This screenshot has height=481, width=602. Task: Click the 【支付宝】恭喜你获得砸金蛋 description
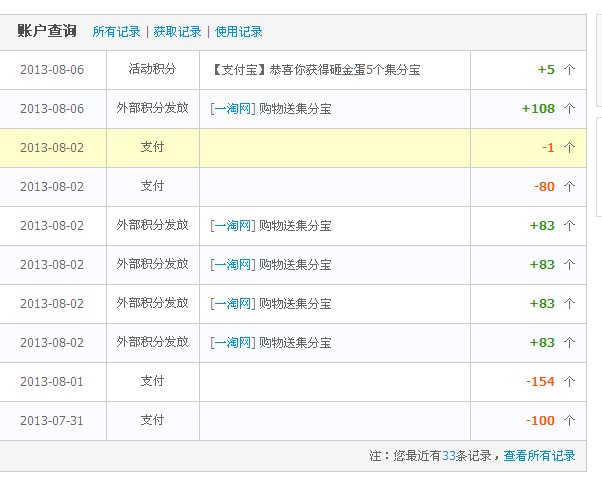315,70
